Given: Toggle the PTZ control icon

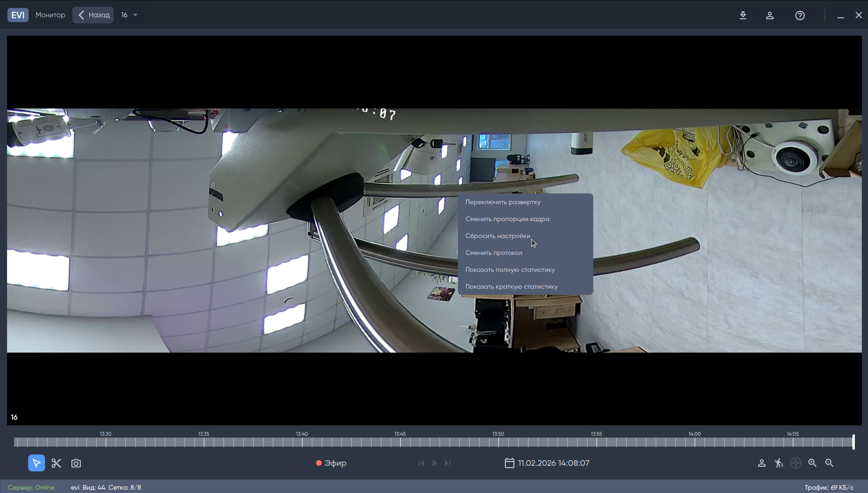Looking at the screenshot, I should click(796, 463).
